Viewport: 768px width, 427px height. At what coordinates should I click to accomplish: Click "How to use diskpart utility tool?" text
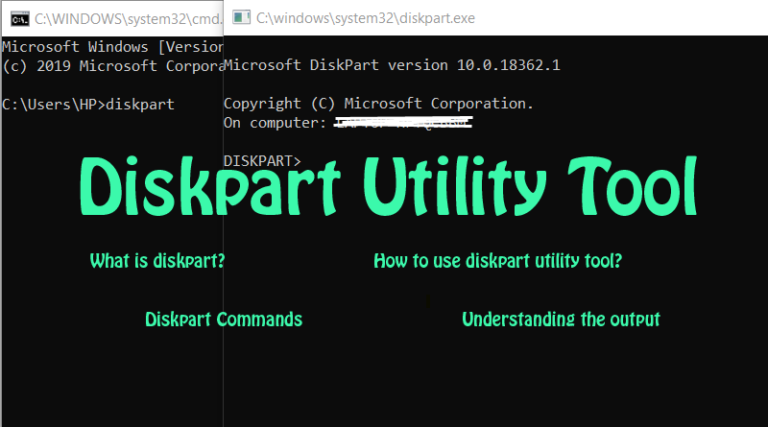[x=498, y=261]
